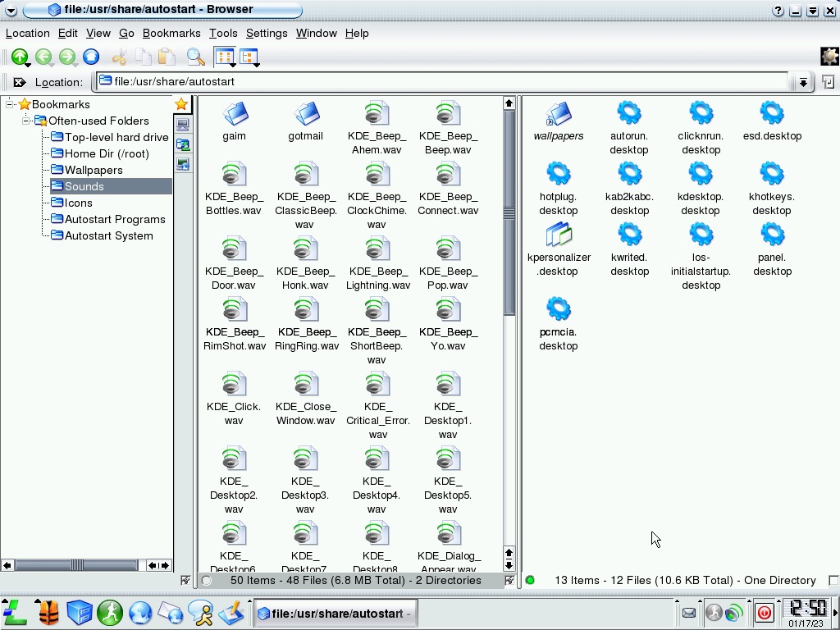Click the Paste clipboard toolbar icon
Screen dimensions: 840x630
coord(167,57)
